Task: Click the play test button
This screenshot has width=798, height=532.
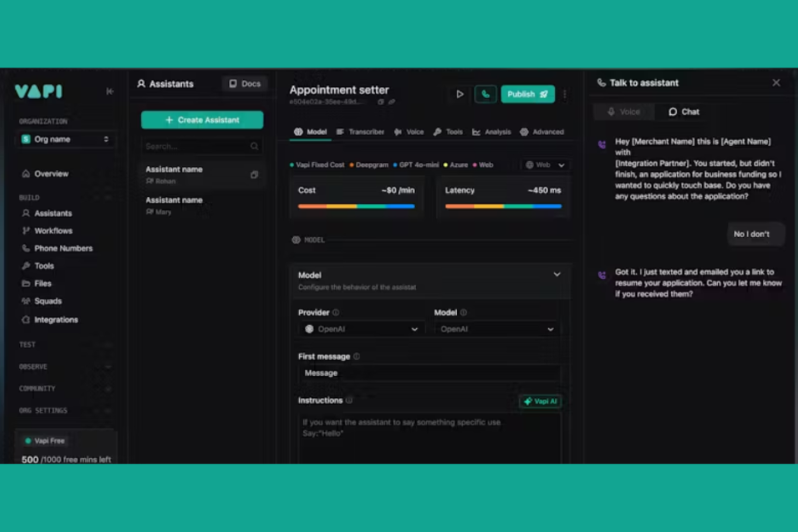Action: pyautogui.click(x=459, y=94)
